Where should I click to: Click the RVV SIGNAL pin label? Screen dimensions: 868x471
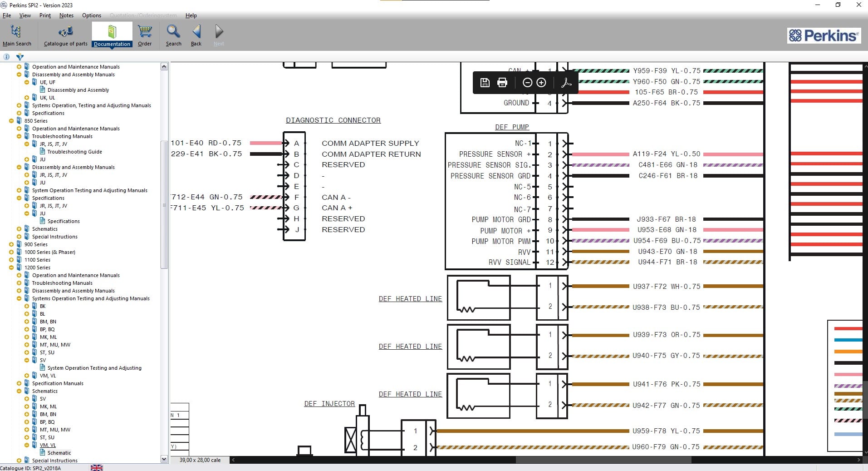[509, 262]
